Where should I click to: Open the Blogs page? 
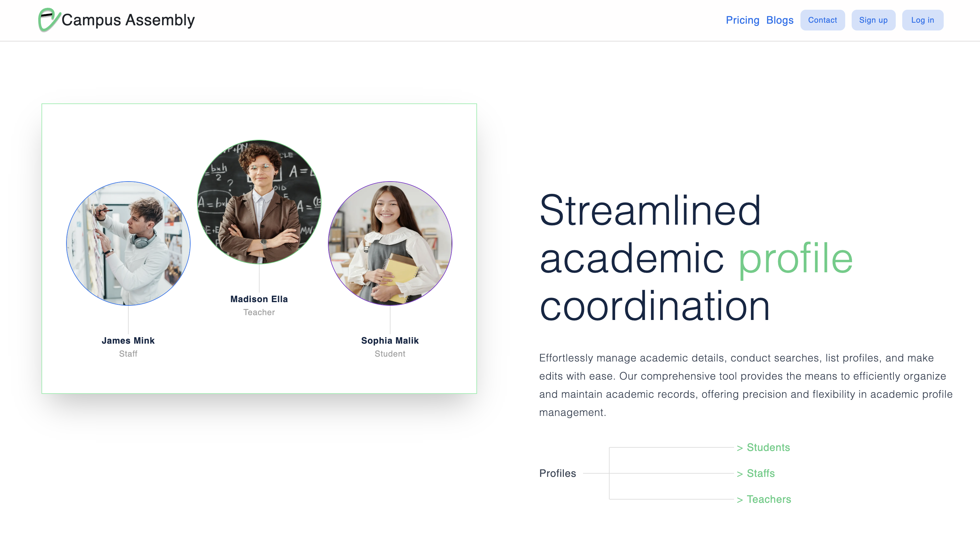(x=780, y=20)
